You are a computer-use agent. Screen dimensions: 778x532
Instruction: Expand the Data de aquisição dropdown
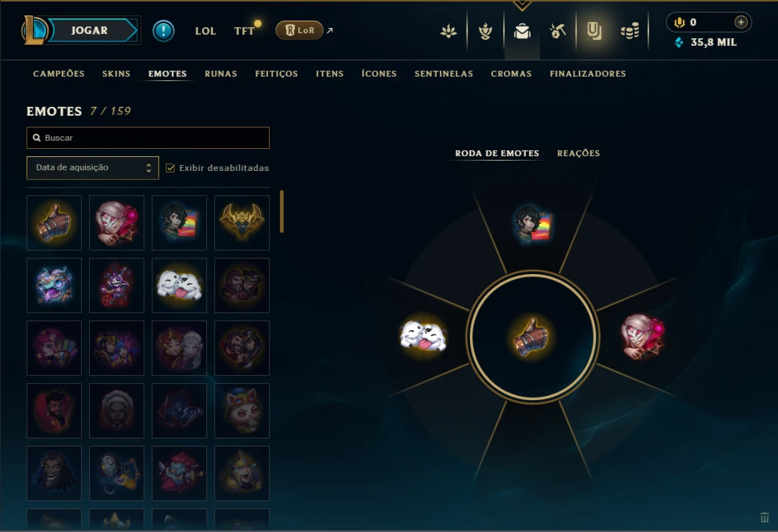point(93,168)
